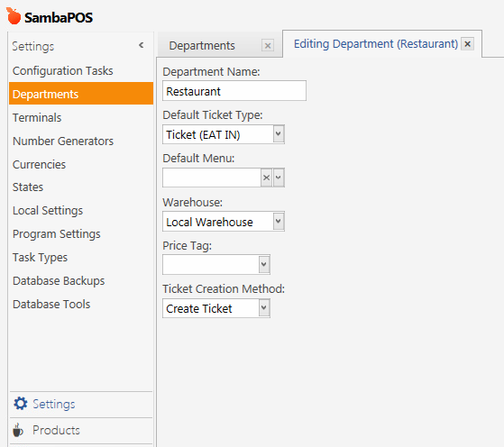Open Configuration Tasks in sidebar

tap(63, 70)
